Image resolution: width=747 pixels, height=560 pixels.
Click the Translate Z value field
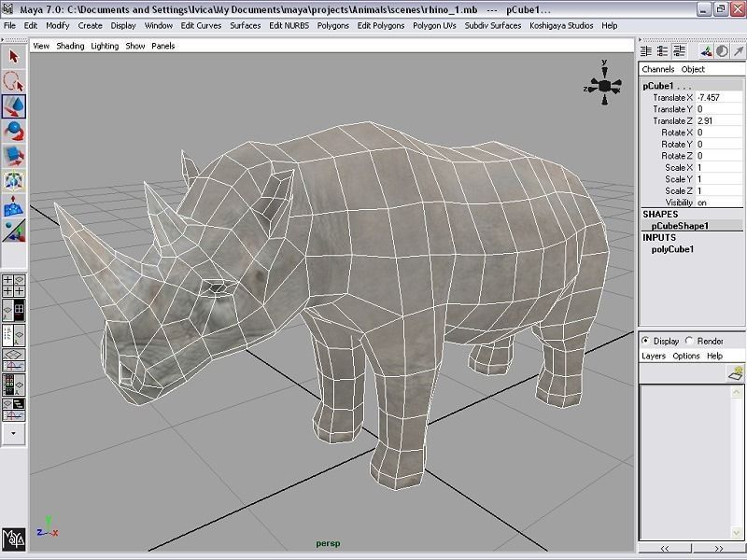(x=719, y=121)
